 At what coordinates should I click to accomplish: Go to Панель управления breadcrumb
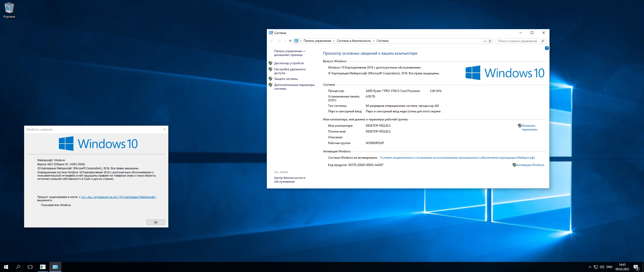pyautogui.click(x=317, y=41)
